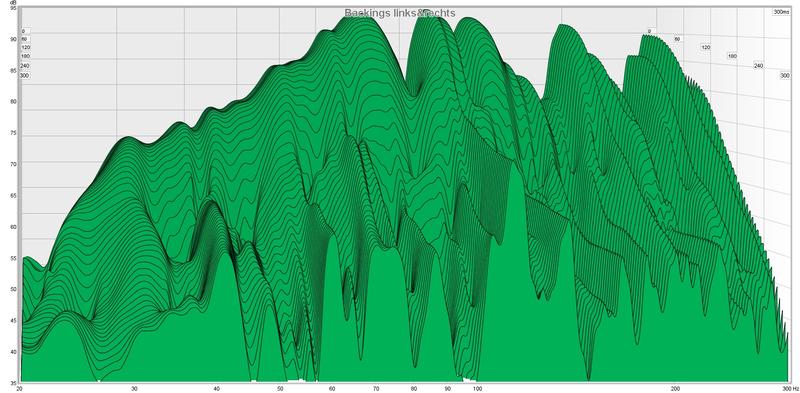The width and height of the screenshot is (800, 393).
Task: Pick the 120 ms label on left time scale
Action: pyautogui.click(x=26, y=47)
